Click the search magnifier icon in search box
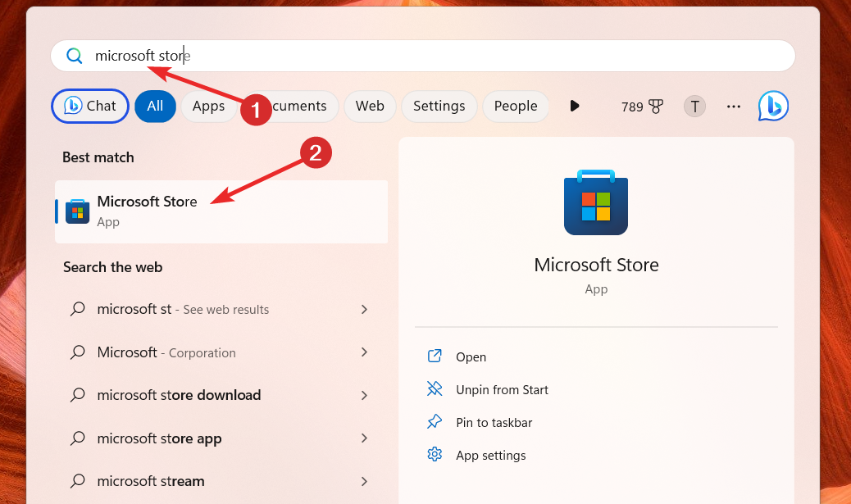The height and width of the screenshot is (504, 851). point(75,56)
